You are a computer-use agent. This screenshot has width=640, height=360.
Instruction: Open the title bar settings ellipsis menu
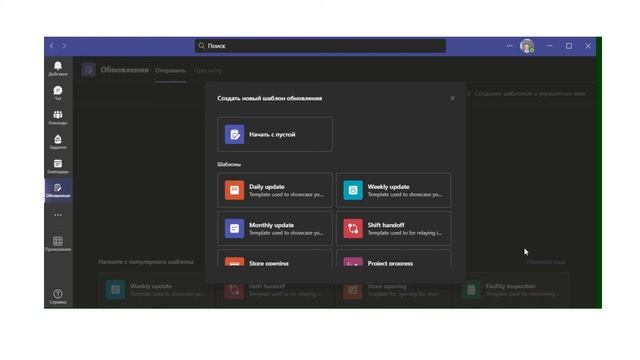coord(509,46)
